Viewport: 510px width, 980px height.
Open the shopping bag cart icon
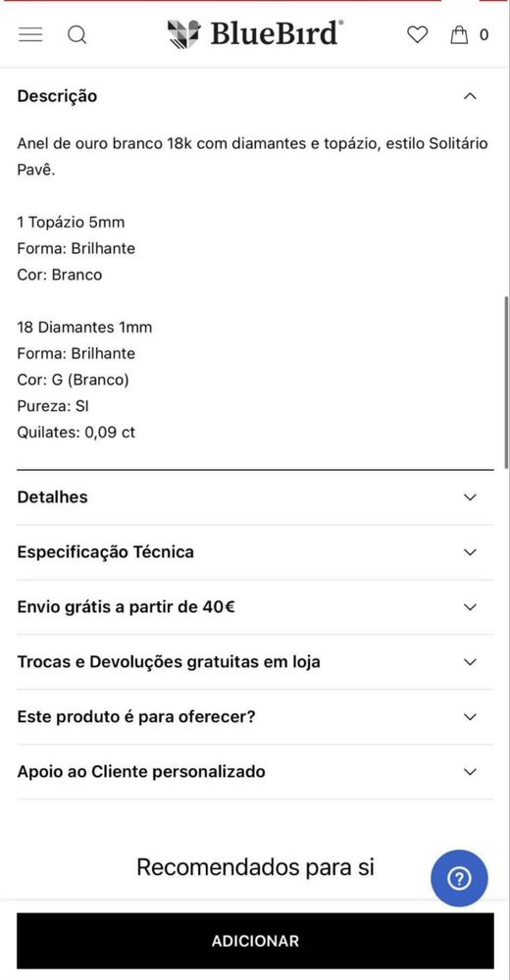(x=459, y=34)
